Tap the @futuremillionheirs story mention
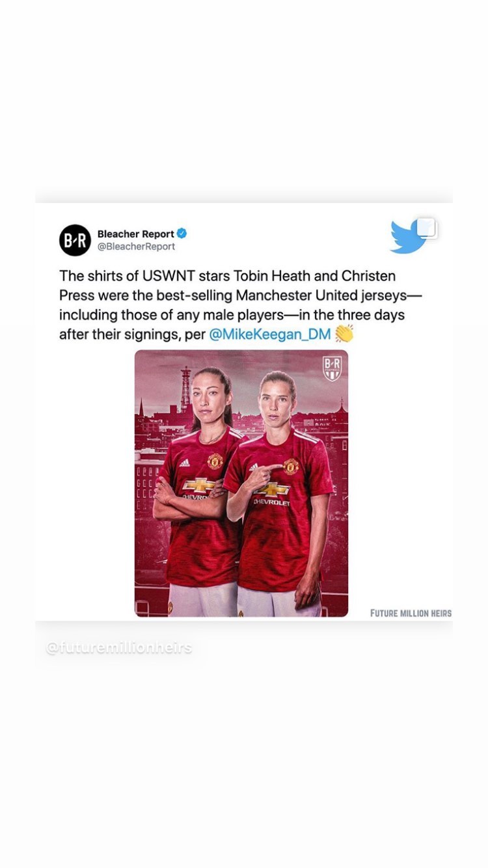The height and width of the screenshot is (868, 488). click(x=119, y=648)
